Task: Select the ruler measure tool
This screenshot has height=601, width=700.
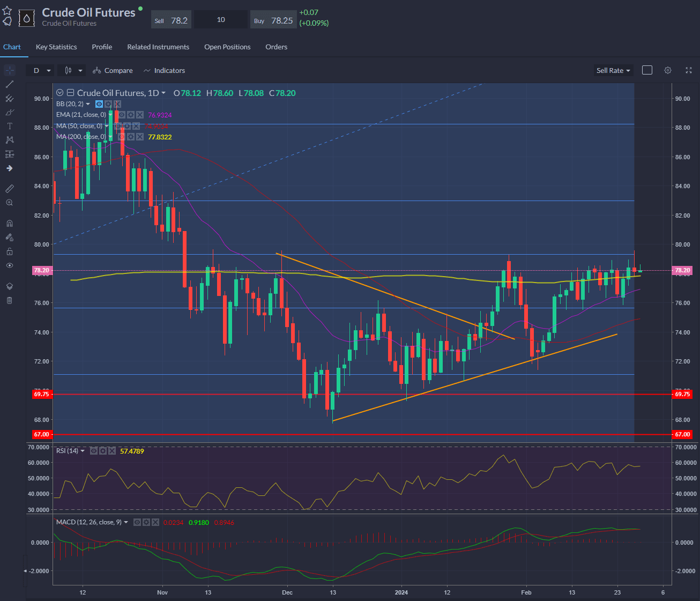Action: (x=10, y=189)
